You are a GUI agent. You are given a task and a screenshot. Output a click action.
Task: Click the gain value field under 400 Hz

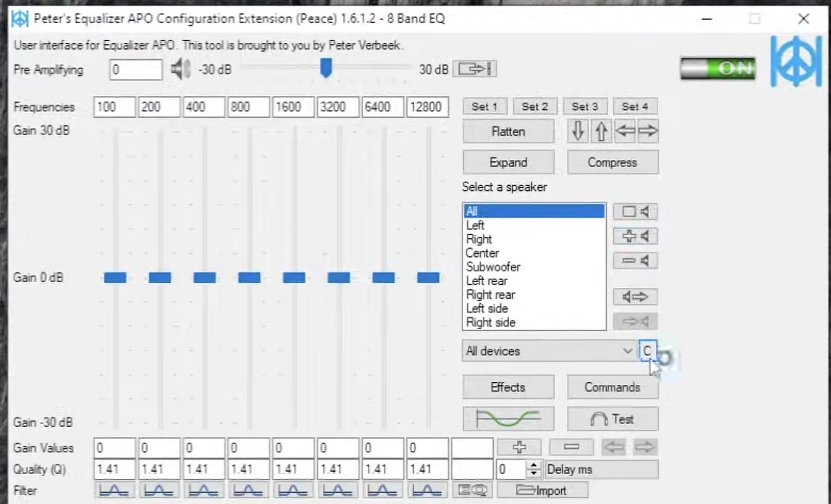click(204, 448)
